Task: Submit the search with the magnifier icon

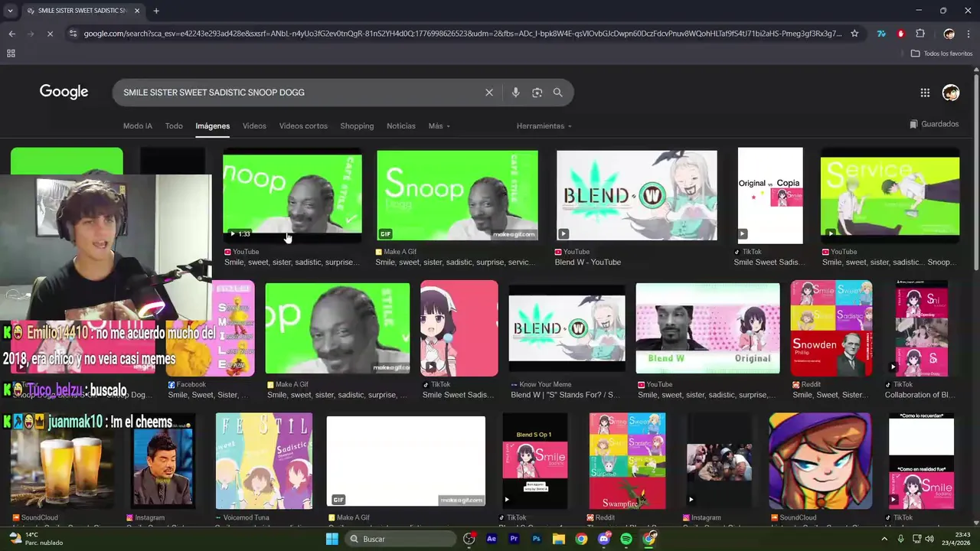Action: tap(557, 93)
